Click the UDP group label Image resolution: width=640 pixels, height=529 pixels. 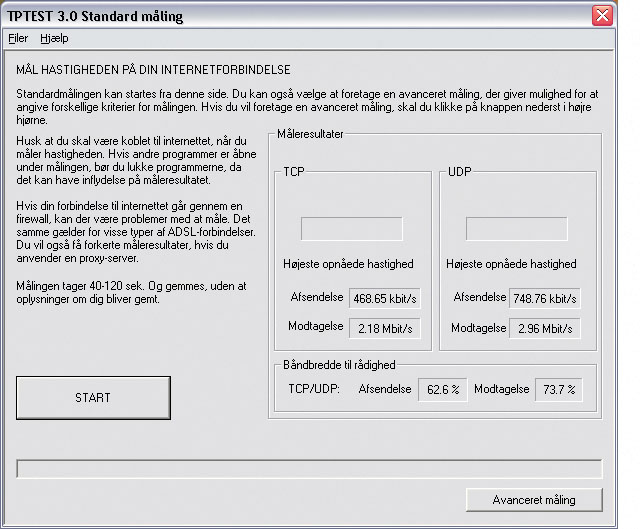460,171
